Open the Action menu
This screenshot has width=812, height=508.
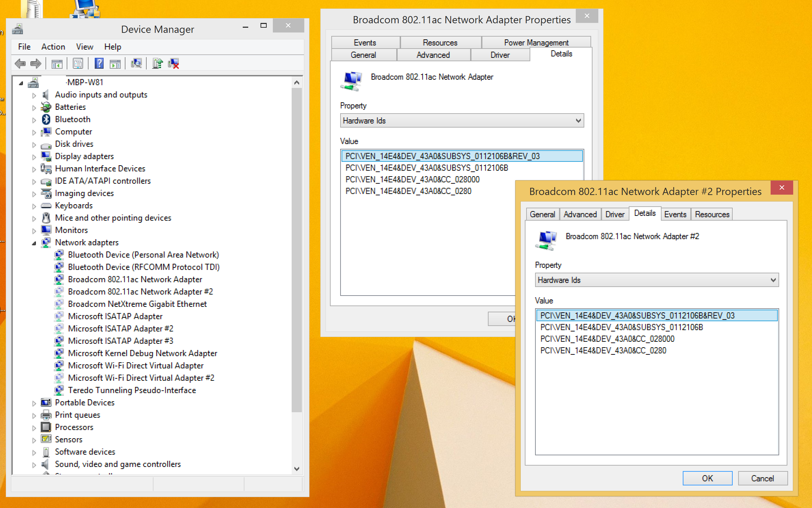point(53,47)
